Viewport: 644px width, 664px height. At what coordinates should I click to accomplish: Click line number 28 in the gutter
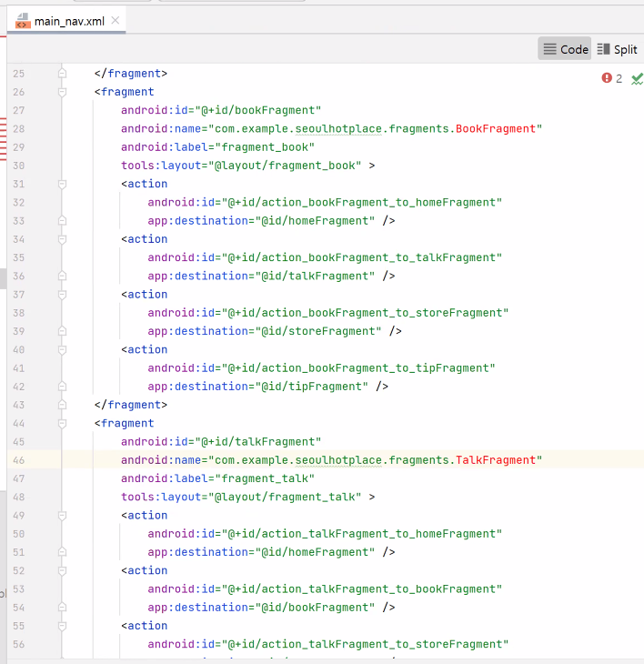[18, 129]
